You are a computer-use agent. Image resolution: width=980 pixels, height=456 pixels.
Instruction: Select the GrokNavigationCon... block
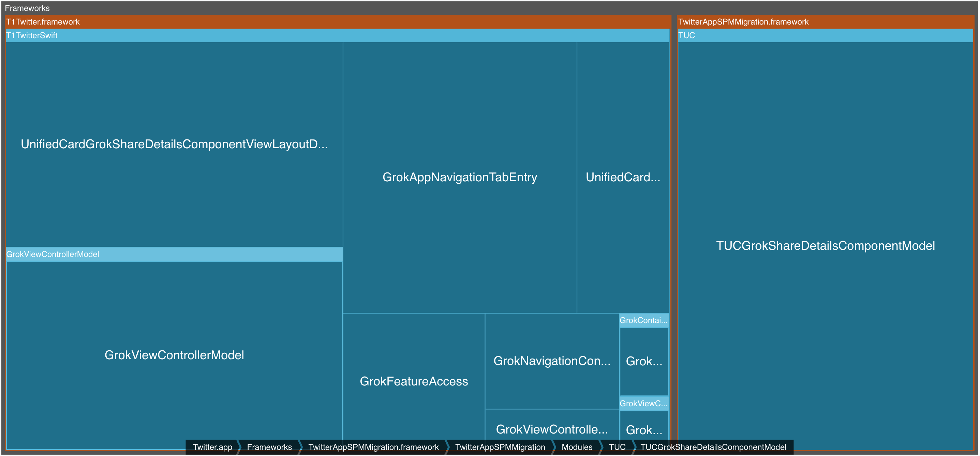click(552, 361)
